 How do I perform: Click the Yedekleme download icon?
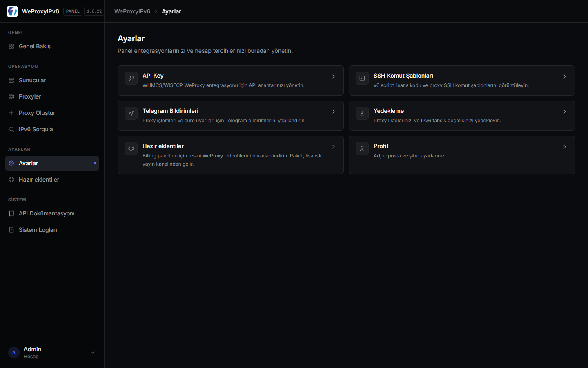[362, 113]
